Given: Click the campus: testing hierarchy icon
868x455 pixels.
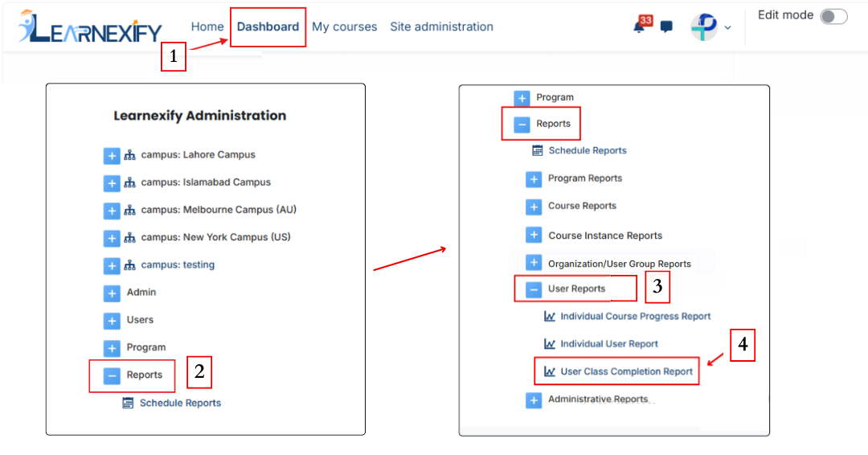Looking at the screenshot, I should tap(129, 265).
